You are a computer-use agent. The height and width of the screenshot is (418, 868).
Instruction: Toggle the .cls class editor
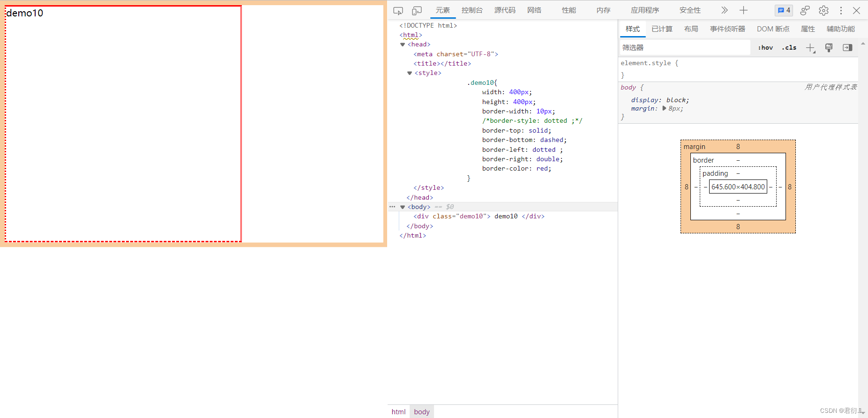pos(789,48)
